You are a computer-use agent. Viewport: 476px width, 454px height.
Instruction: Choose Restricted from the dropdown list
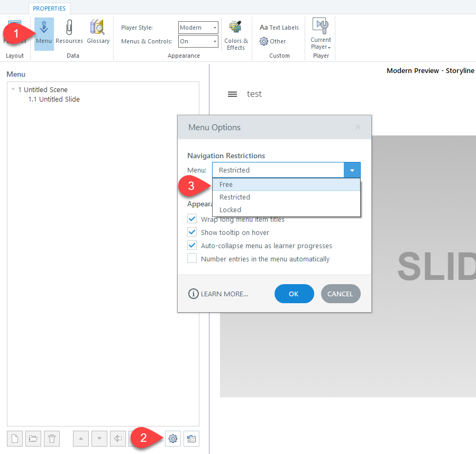pos(286,197)
